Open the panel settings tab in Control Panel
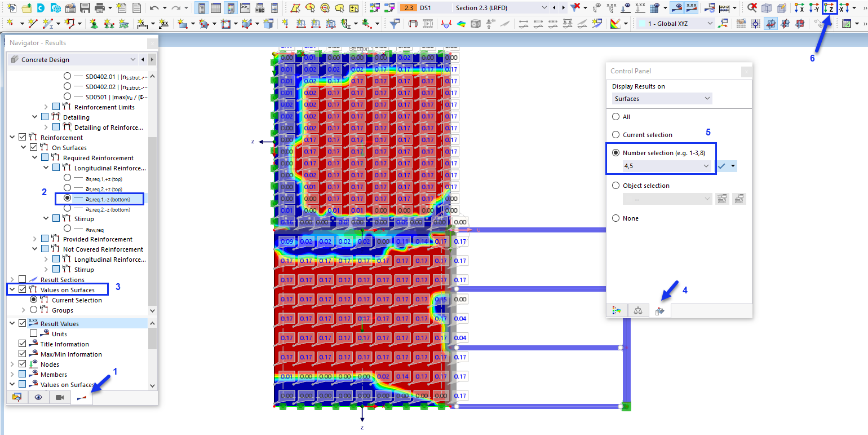868x435 pixels. tap(660, 311)
